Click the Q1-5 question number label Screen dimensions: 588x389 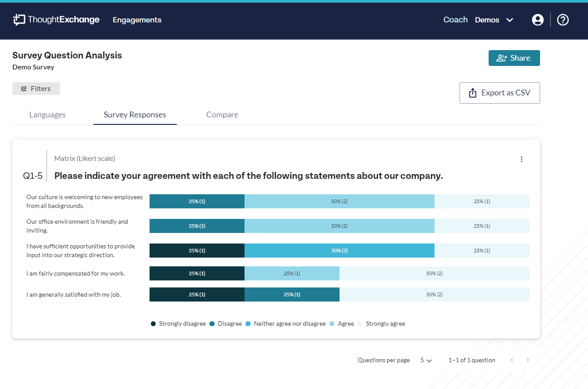tap(33, 176)
